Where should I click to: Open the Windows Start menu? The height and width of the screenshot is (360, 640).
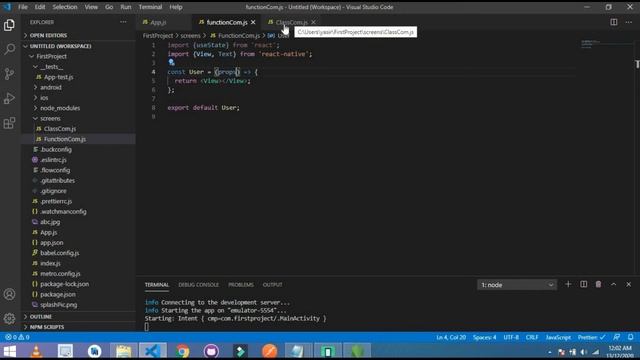click(9, 351)
